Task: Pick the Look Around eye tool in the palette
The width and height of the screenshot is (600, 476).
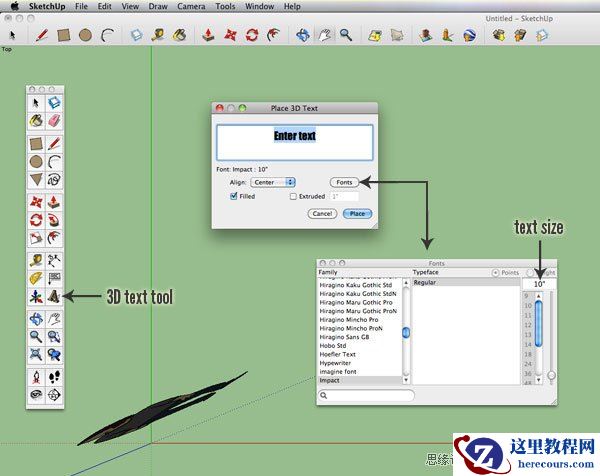Action: tap(36, 394)
